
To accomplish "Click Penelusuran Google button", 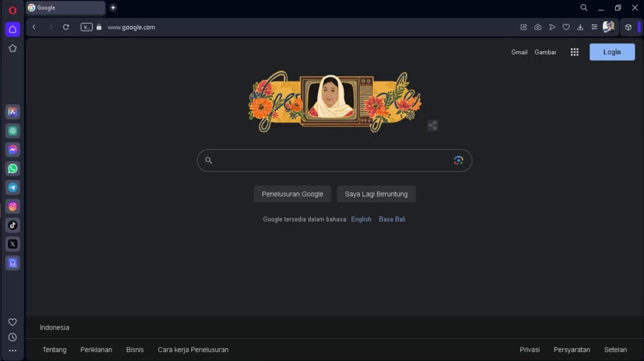I will [x=292, y=195].
